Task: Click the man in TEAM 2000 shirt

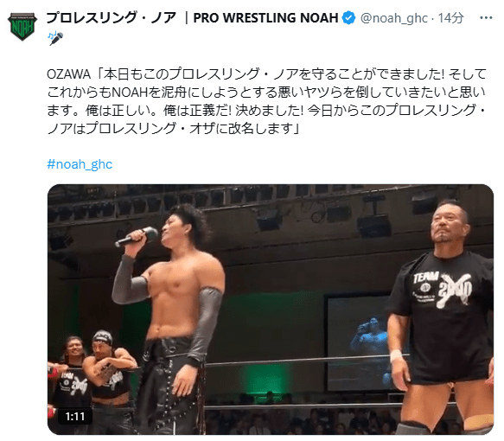Action: click(x=442, y=316)
